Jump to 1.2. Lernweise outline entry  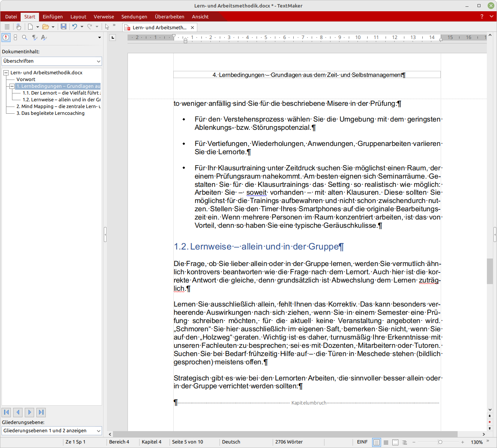62,100
